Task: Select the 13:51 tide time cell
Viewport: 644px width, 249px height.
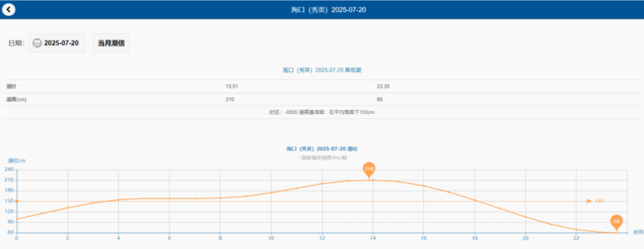Action: pos(231,87)
